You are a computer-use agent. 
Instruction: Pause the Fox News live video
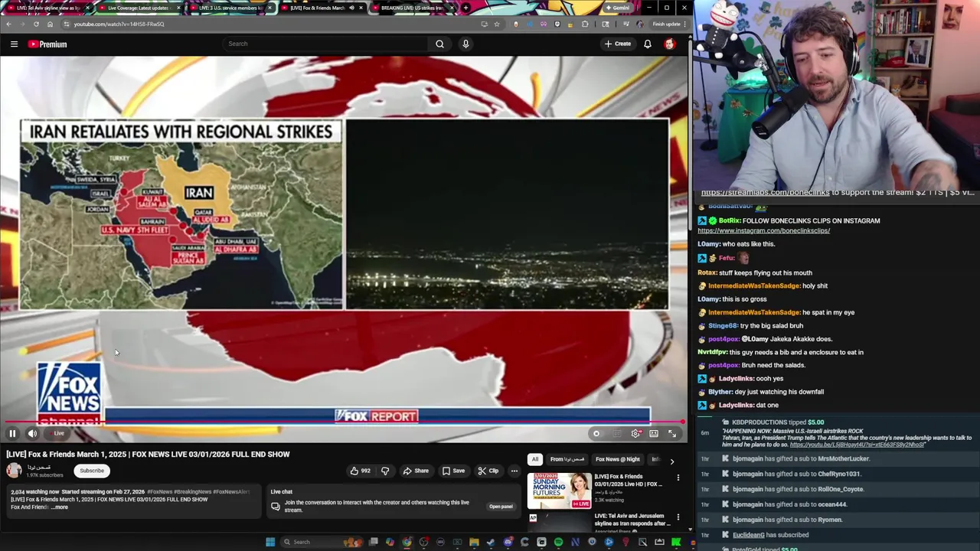coord(12,433)
